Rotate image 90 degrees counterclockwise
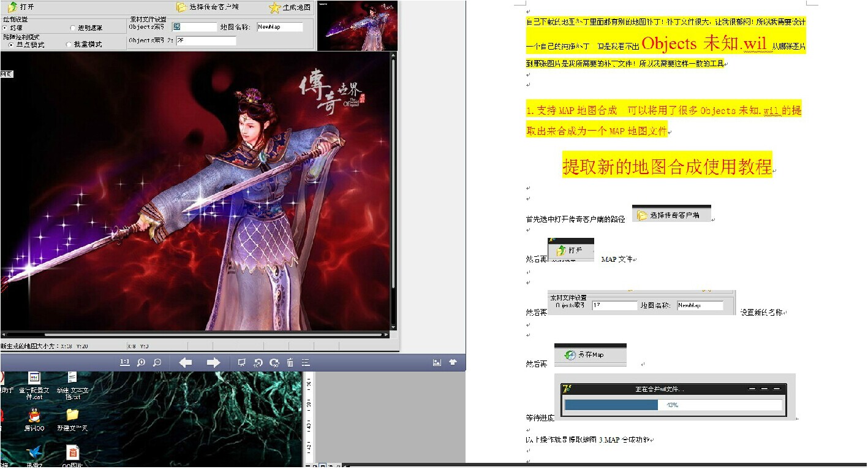Screen dimensions: 868x469 (x=258, y=363)
